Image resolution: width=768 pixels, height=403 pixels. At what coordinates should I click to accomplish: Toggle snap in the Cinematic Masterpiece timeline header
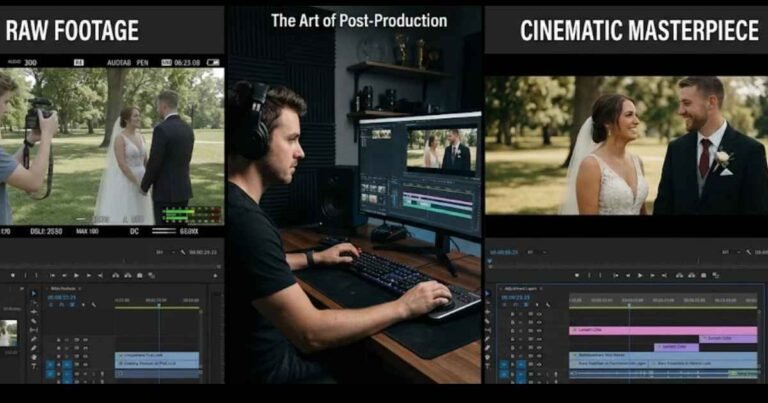click(x=516, y=305)
